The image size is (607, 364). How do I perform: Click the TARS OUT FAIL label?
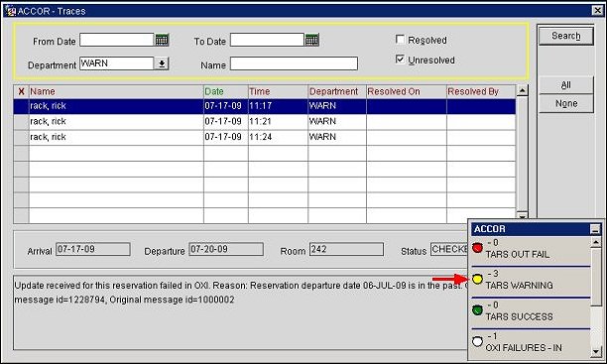518,255
